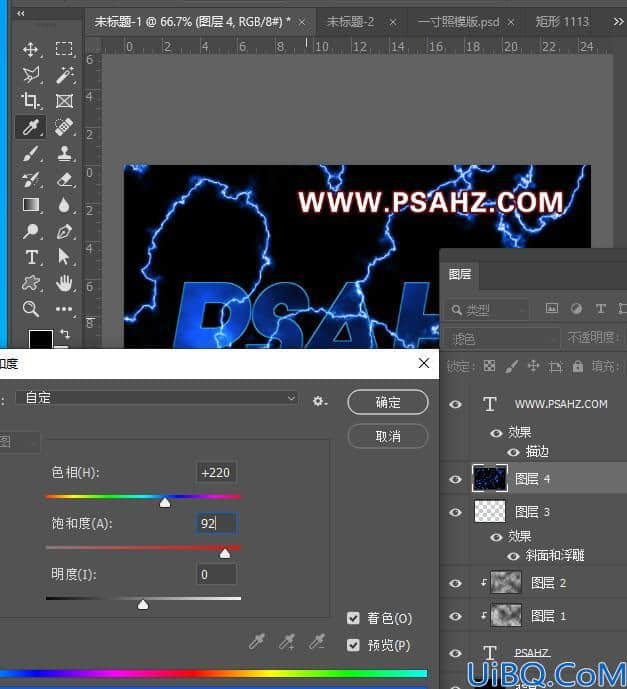Screen dimensions: 627x689
Task: Click the 色相 hue slider handle
Action: pyautogui.click(x=165, y=502)
